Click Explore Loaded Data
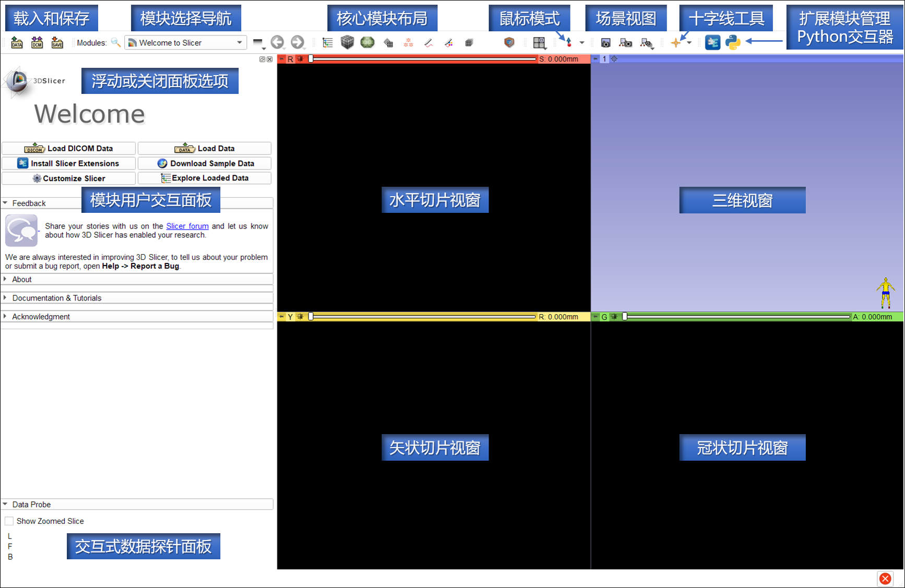The width and height of the screenshot is (905, 588). [205, 178]
